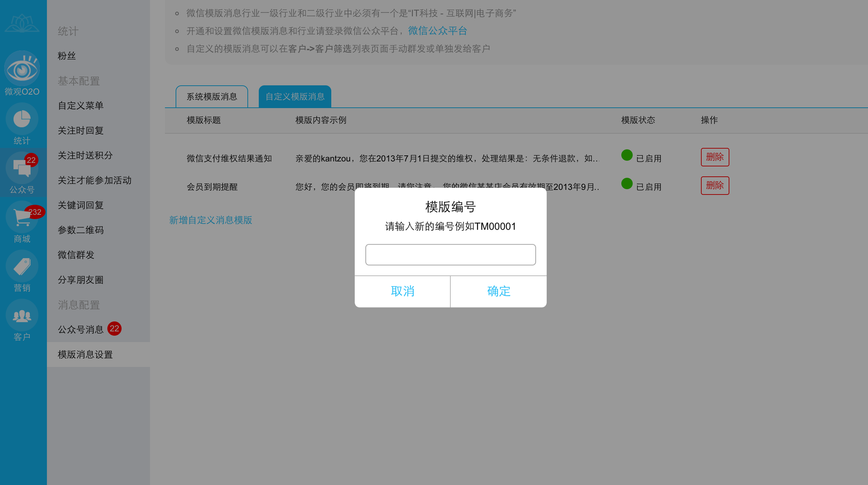Click 新增自定义消息模版 link
Viewport: 868px width, 485px height.
211,220
